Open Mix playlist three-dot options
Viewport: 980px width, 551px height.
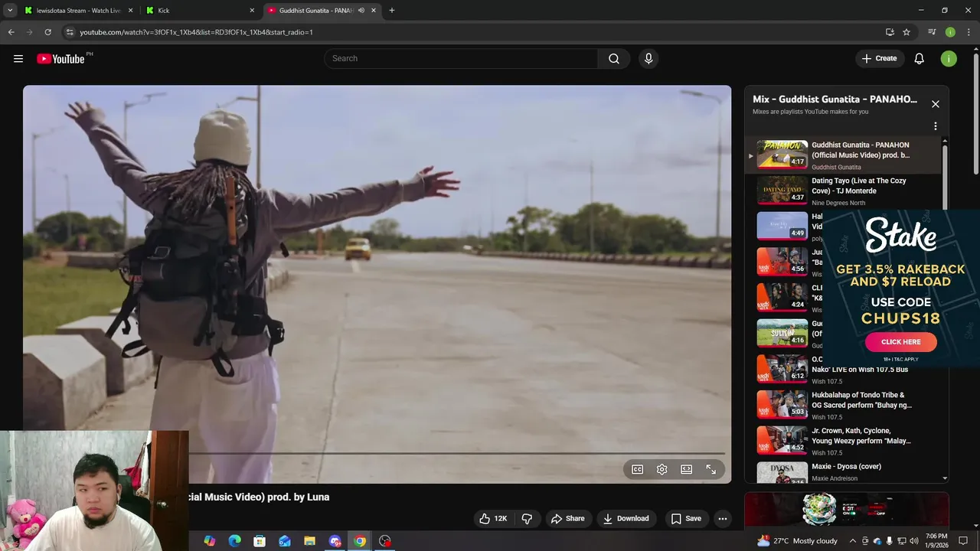pyautogui.click(x=935, y=126)
